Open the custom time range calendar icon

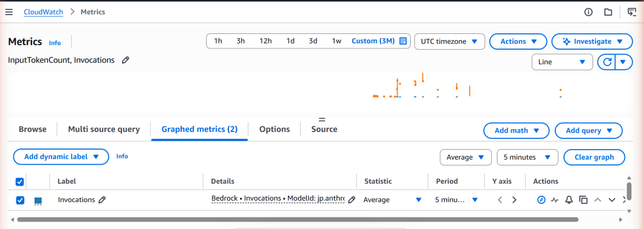point(403,41)
